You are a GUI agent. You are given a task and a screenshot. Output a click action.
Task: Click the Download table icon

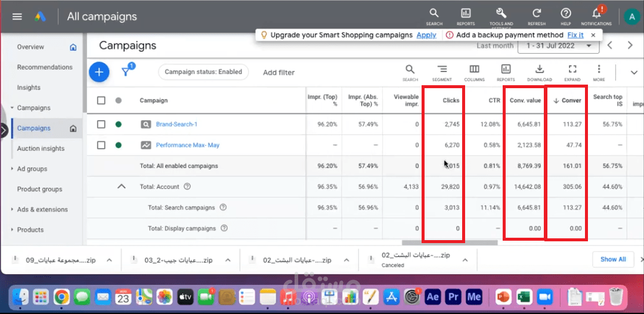click(x=539, y=70)
